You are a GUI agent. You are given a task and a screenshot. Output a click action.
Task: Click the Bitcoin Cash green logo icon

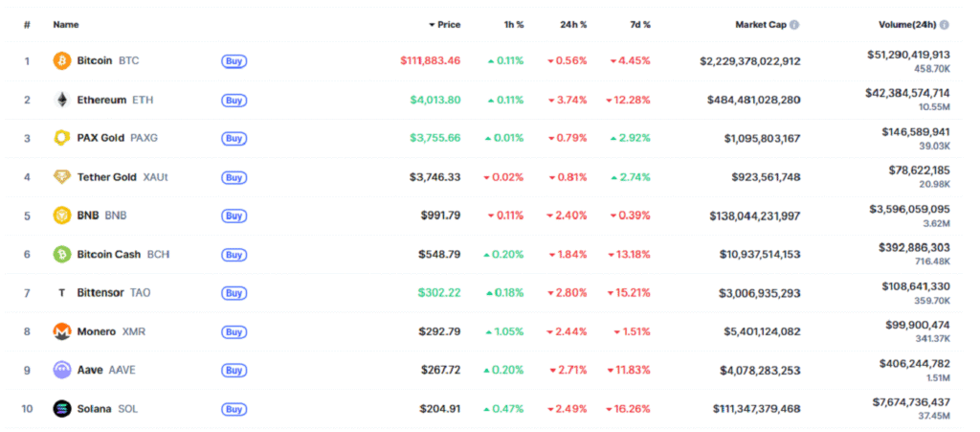click(62, 254)
